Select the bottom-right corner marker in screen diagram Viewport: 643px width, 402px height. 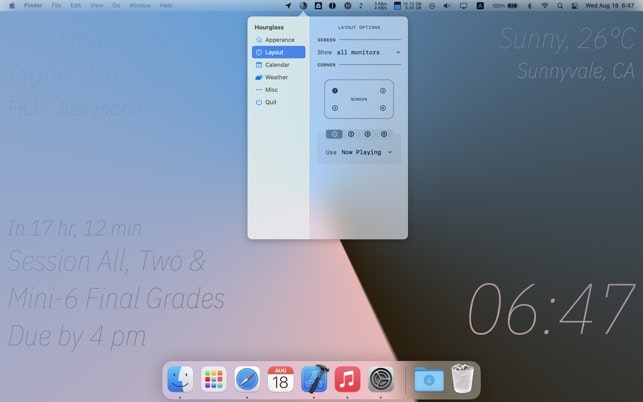click(x=383, y=108)
